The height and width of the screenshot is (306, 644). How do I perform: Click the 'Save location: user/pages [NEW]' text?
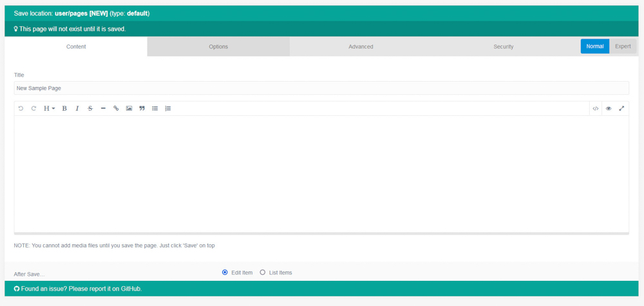[61, 14]
